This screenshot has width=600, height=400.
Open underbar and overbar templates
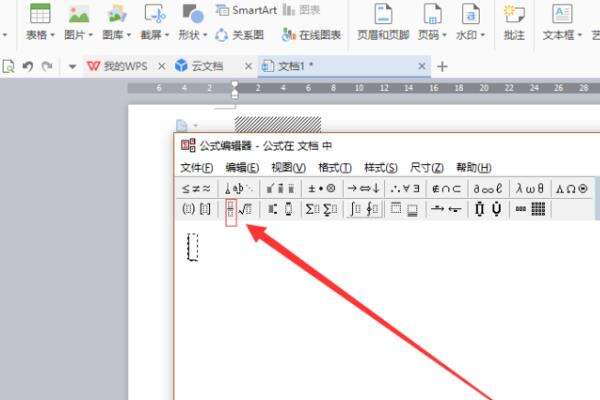pos(404,209)
